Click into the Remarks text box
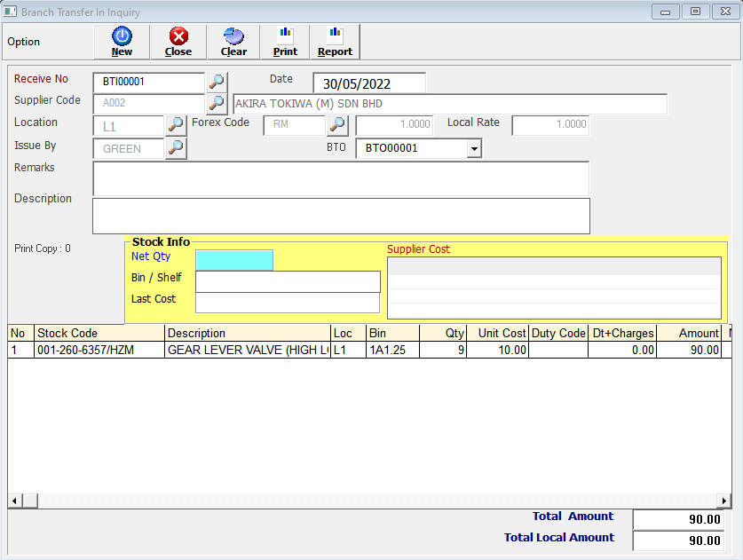The height and width of the screenshot is (560, 743). [341, 178]
